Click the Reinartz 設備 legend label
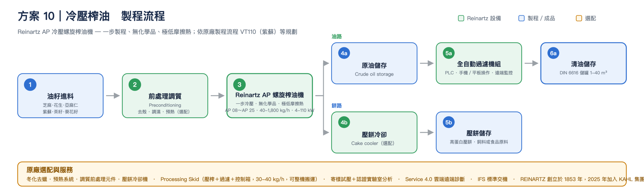This screenshot has width=644, height=195. [484, 18]
